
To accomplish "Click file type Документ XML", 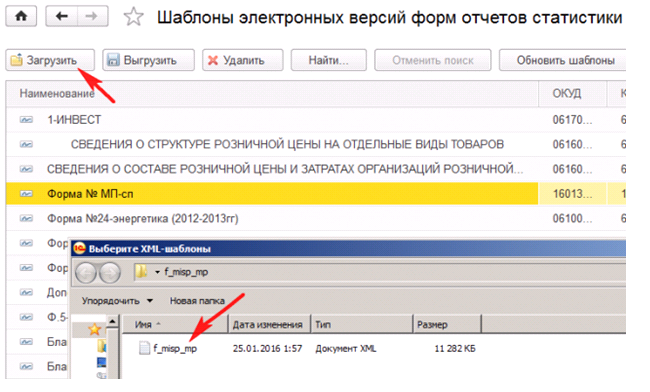I will (346, 348).
